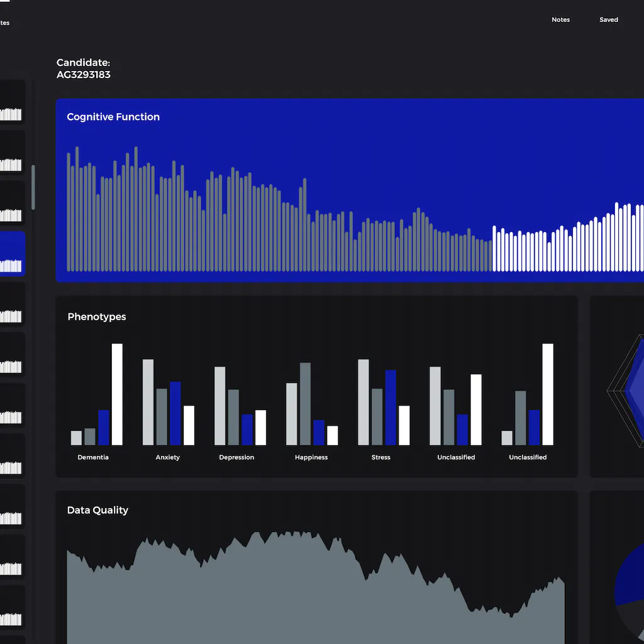
Task: Click the dark gray Happiness bar
Action: [x=305, y=404]
